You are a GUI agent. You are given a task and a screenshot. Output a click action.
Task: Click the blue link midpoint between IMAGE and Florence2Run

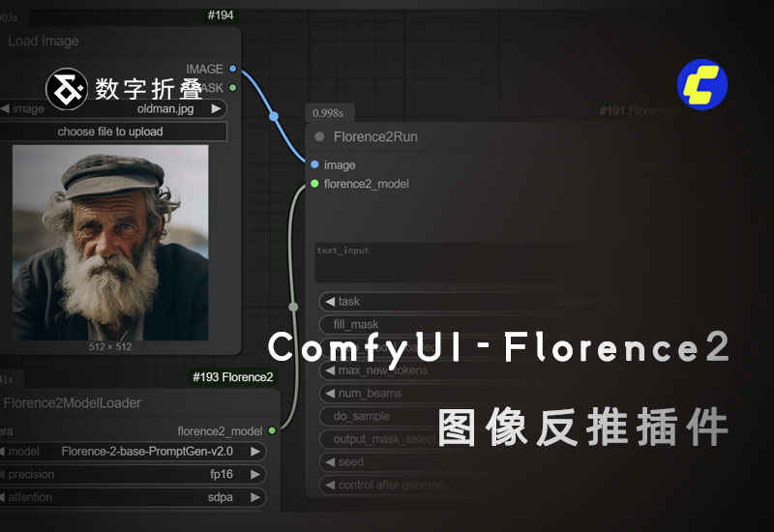click(274, 116)
